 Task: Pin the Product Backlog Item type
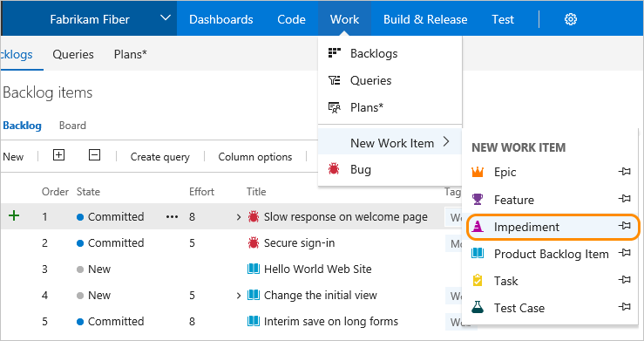(x=624, y=253)
